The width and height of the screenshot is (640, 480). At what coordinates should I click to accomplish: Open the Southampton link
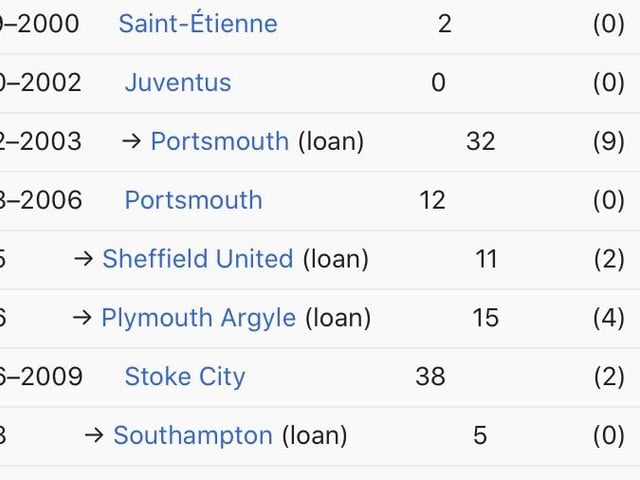tap(193, 435)
